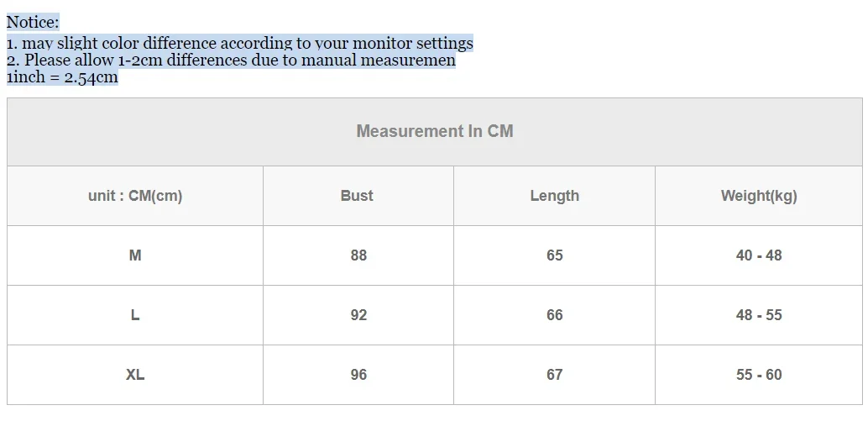The width and height of the screenshot is (868, 421).
Task: Select the length value 66 cell
Action: (554, 315)
